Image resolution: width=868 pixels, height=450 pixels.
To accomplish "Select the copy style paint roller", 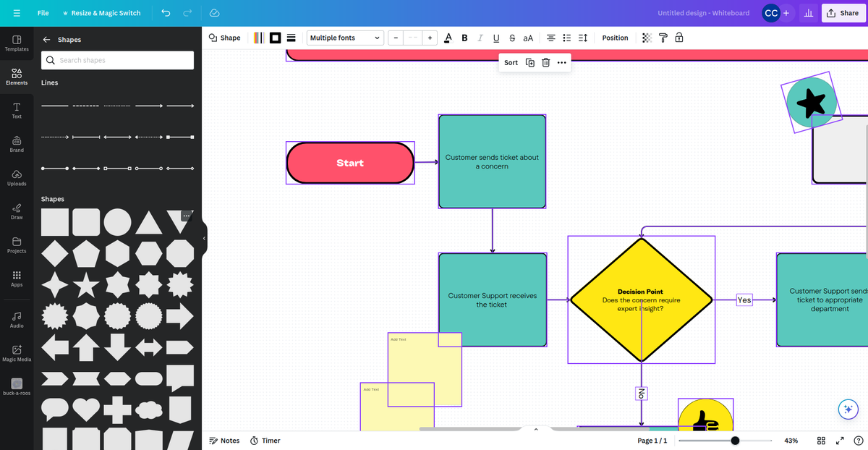I will [x=663, y=38].
